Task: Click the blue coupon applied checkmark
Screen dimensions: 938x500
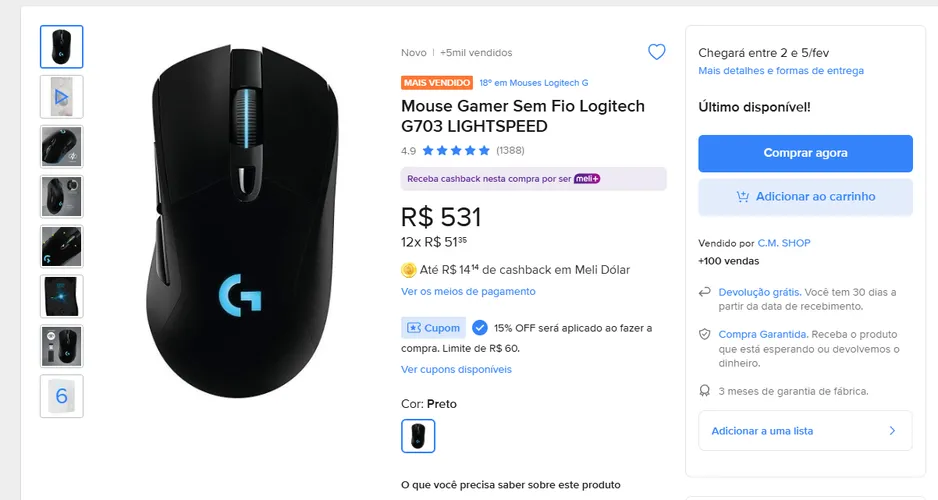Action: [480, 328]
